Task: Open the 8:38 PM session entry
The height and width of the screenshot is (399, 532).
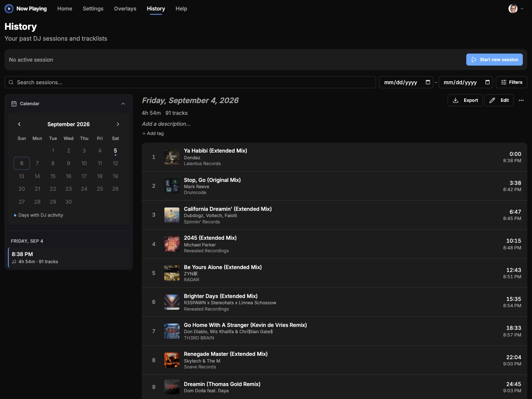Action: (x=69, y=257)
